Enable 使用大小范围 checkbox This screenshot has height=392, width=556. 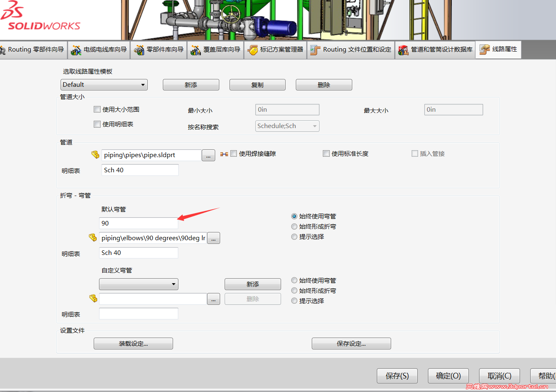pos(97,109)
